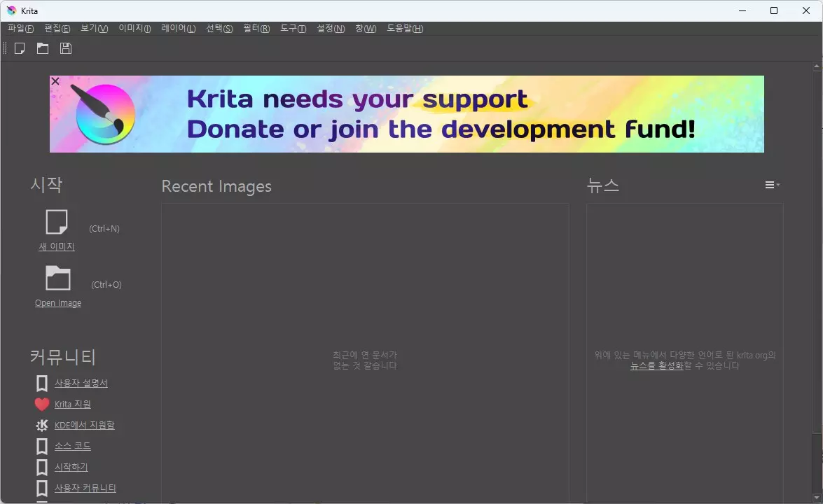Viewport: 823px width, 504px height.
Task: Click the KDE gear icon beside KDE에서 지원함
Action: [x=41, y=425]
